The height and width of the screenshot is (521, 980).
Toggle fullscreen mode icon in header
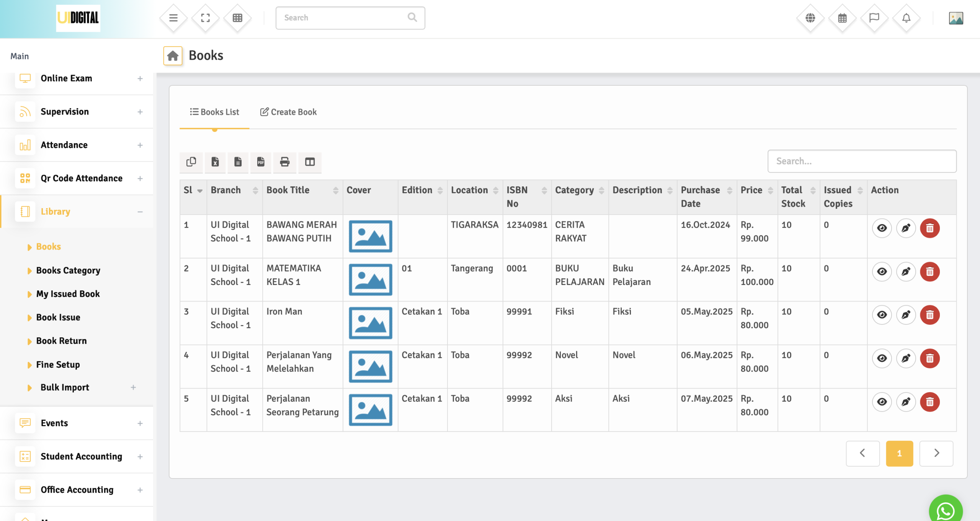point(206,18)
